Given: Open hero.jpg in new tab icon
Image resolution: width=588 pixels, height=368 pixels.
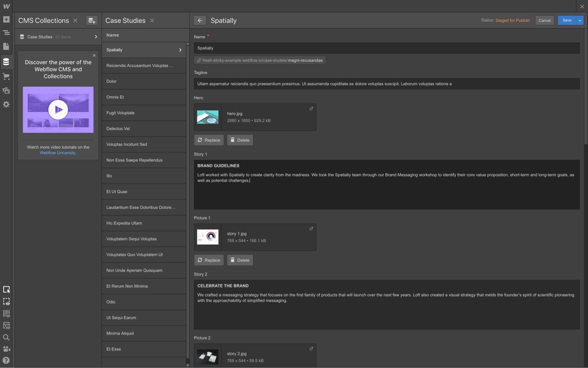Looking at the screenshot, I should [x=311, y=109].
